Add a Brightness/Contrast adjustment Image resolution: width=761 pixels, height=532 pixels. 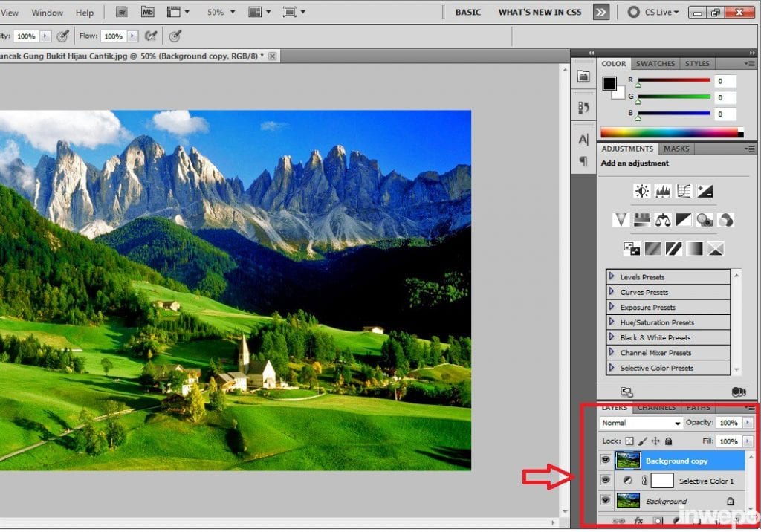tap(642, 191)
